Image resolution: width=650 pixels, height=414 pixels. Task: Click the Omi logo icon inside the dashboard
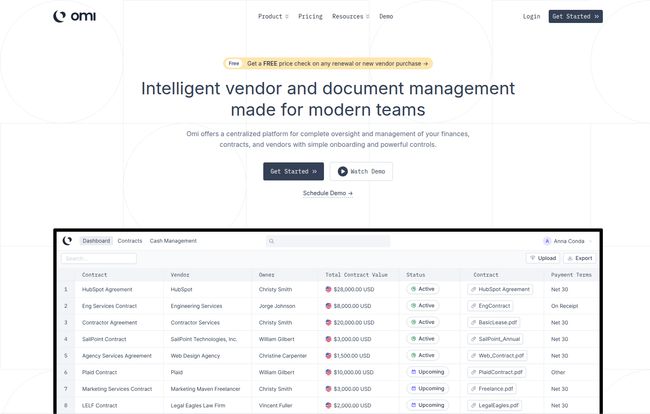tap(67, 241)
